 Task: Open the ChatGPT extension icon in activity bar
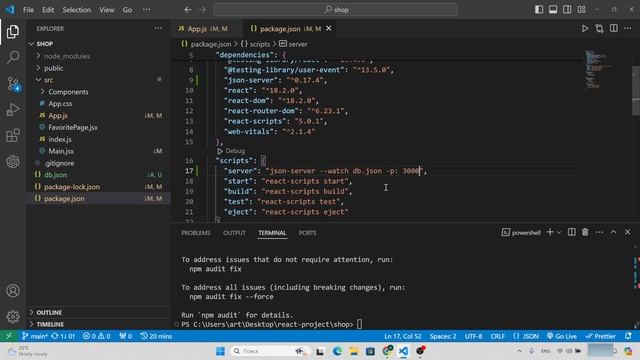13,162
